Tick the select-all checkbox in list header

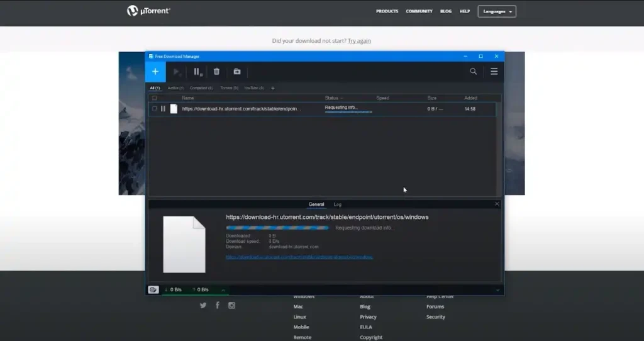pos(155,98)
